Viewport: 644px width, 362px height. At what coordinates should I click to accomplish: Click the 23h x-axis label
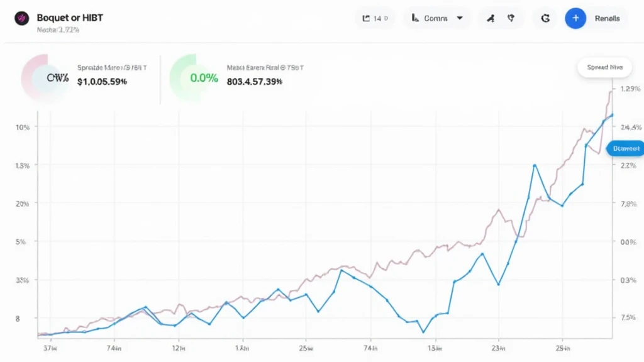pyautogui.click(x=498, y=348)
